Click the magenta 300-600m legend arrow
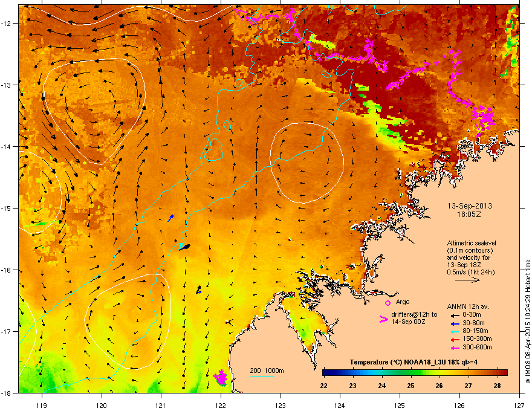Viewport: 532px width, 411px height. point(455,348)
